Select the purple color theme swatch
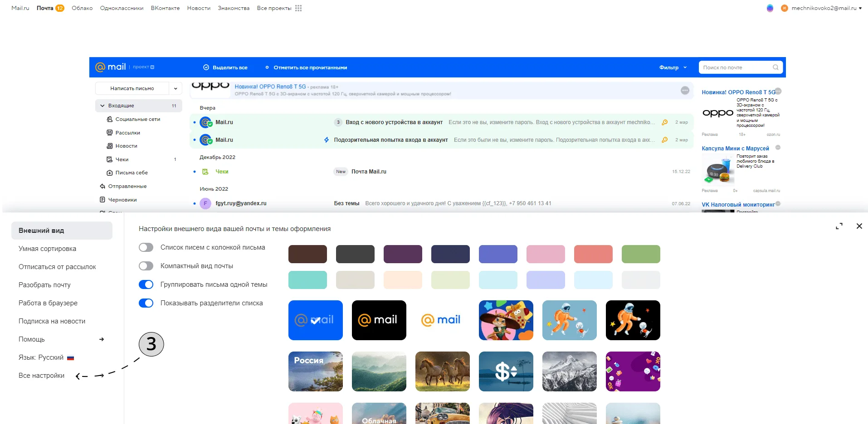Image resolution: width=868 pixels, height=424 pixels. pyautogui.click(x=403, y=254)
